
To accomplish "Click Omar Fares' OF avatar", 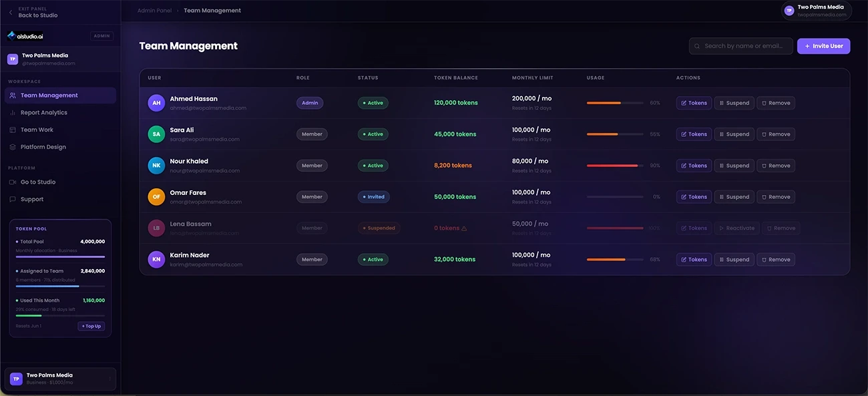I will tap(156, 197).
